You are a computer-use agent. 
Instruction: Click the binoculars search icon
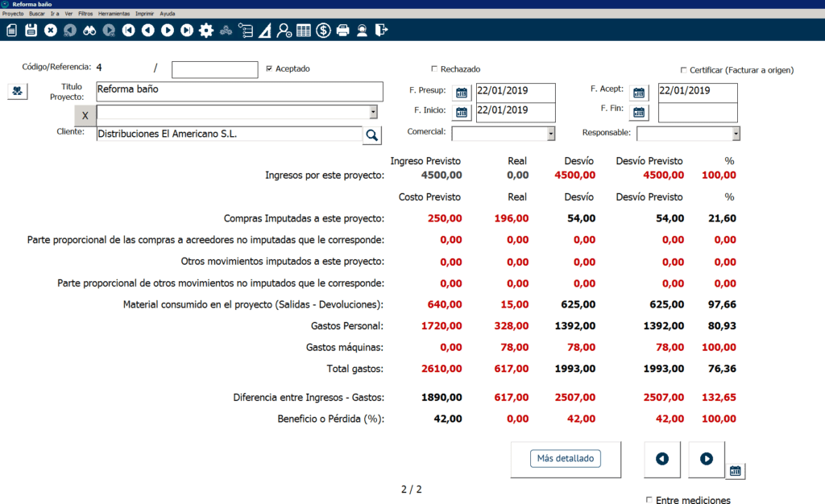point(89,31)
